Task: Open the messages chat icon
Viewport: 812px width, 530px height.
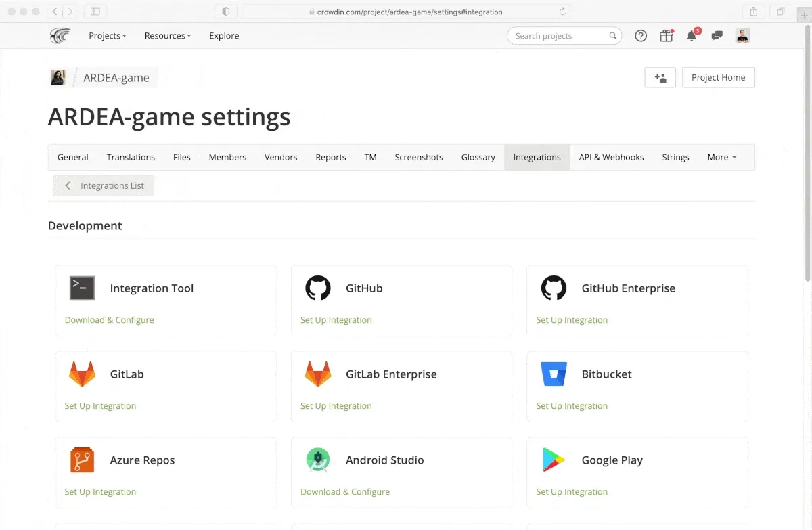Action: (x=717, y=36)
